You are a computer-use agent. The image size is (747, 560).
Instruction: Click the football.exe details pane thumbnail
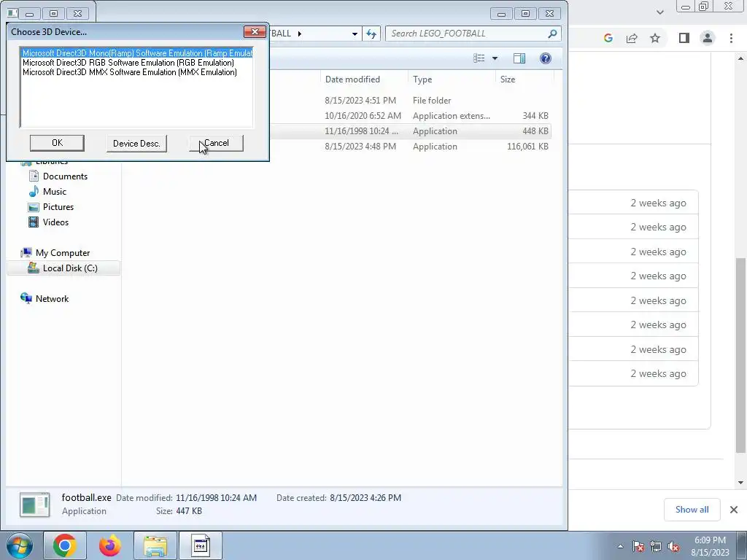35,505
